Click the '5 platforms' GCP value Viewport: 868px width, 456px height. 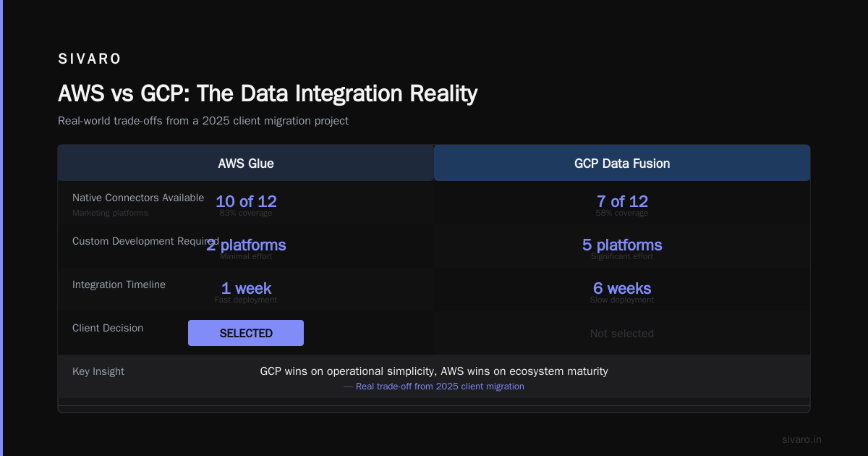pyautogui.click(x=622, y=245)
